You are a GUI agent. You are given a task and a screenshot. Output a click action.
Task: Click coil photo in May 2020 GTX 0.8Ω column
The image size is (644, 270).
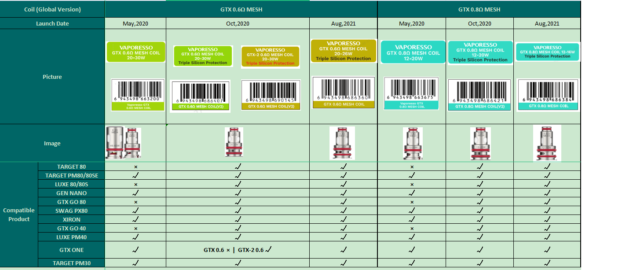(413, 144)
